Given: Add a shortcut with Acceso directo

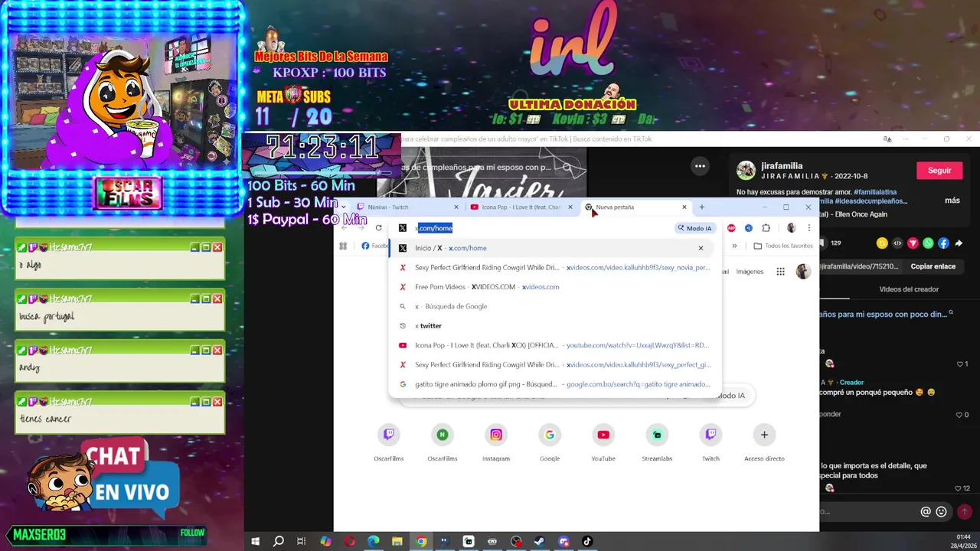Looking at the screenshot, I should 764,442.
